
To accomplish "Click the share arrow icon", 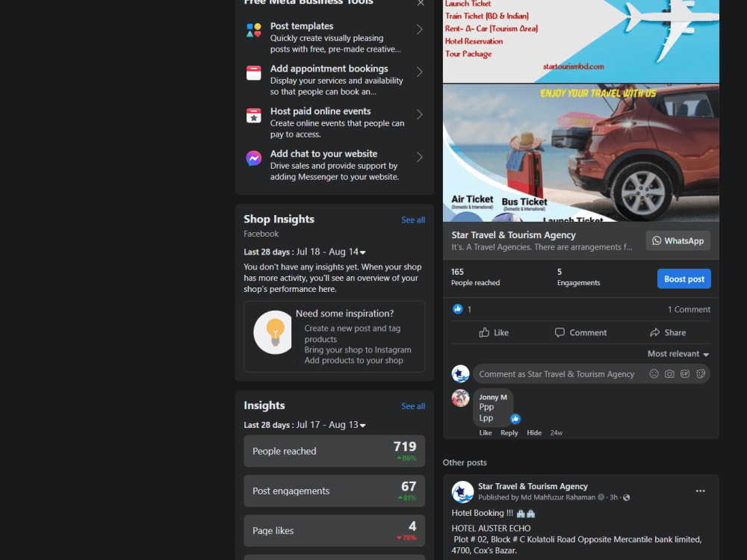I will [x=655, y=332].
